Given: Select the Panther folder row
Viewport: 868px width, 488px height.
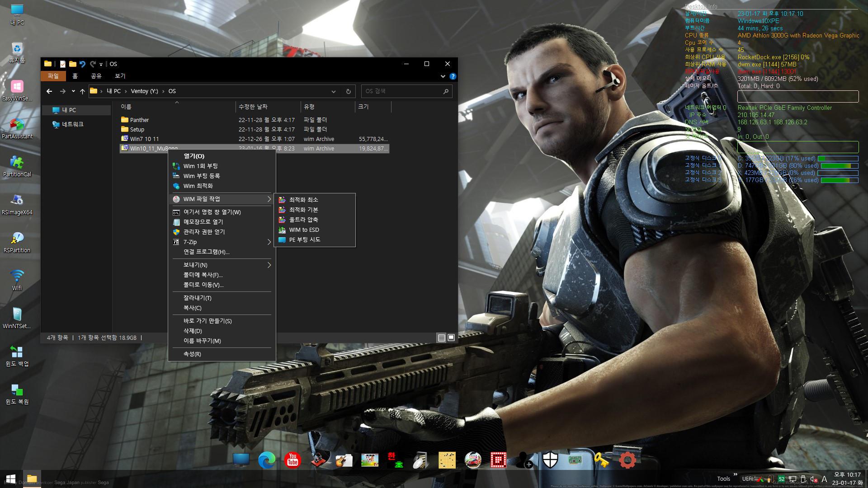Looking at the screenshot, I should tap(254, 120).
